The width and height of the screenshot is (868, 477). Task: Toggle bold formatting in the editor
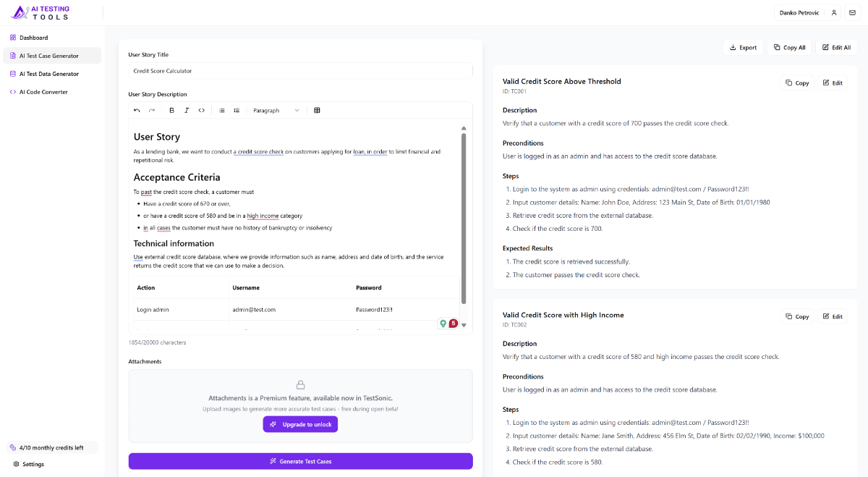172,111
